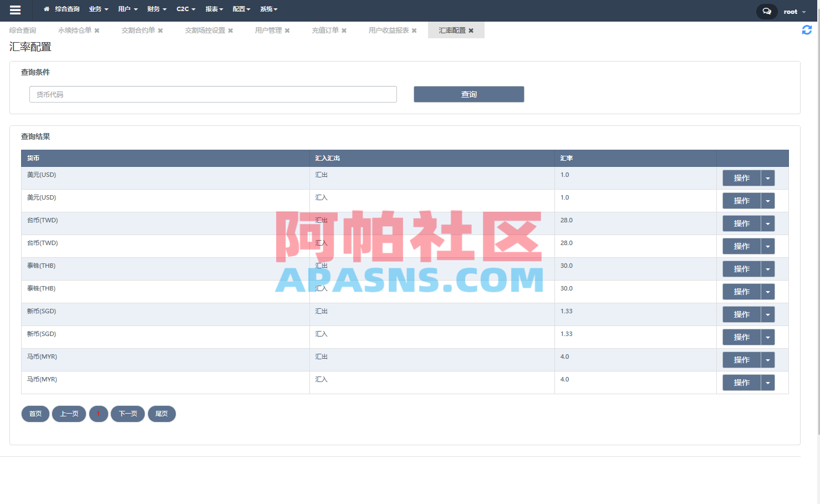Screen dimensions: 820x504
Task: Close the 永续持仓单 tab
Action: click(x=97, y=30)
